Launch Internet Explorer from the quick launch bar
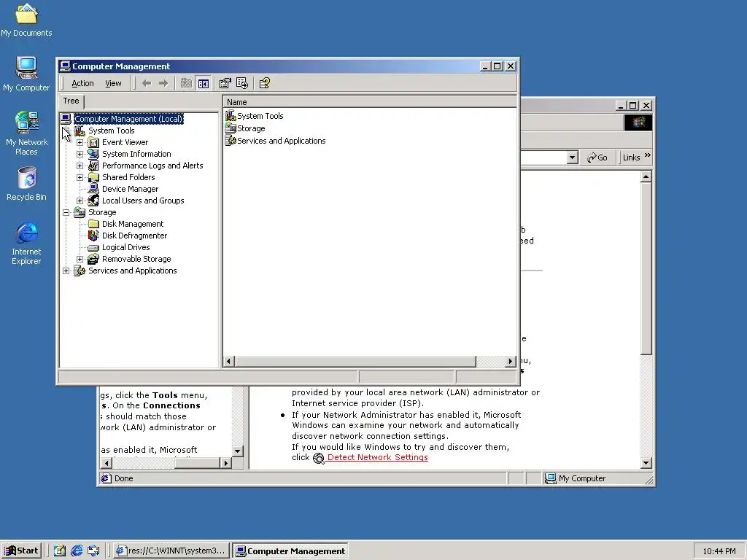Screen dimensions: 747x560 [x=77, y=551]
